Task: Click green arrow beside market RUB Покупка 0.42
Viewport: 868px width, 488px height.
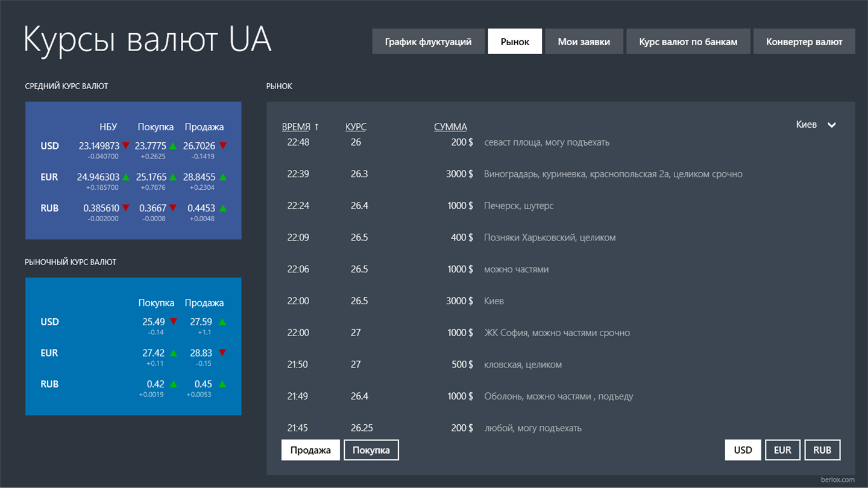Action: (x=174, y=384)
